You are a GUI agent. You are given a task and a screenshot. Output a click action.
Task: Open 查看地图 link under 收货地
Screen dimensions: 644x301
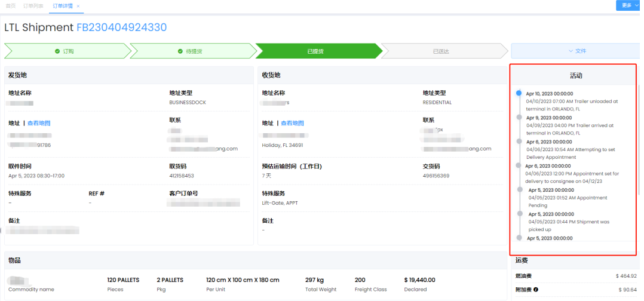292,123
